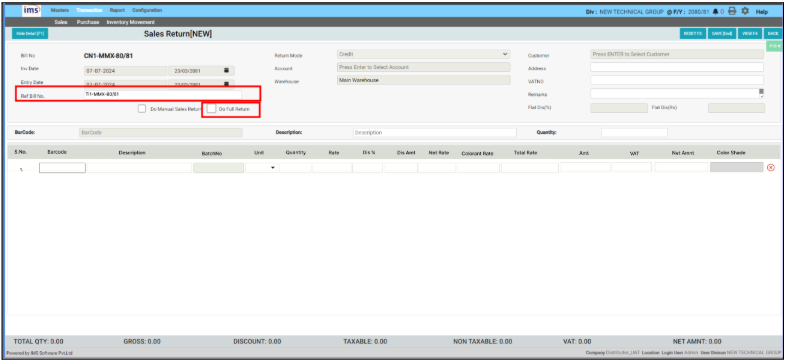Click the VATNO input field
786x361 pixels.
tap(677, 80)
